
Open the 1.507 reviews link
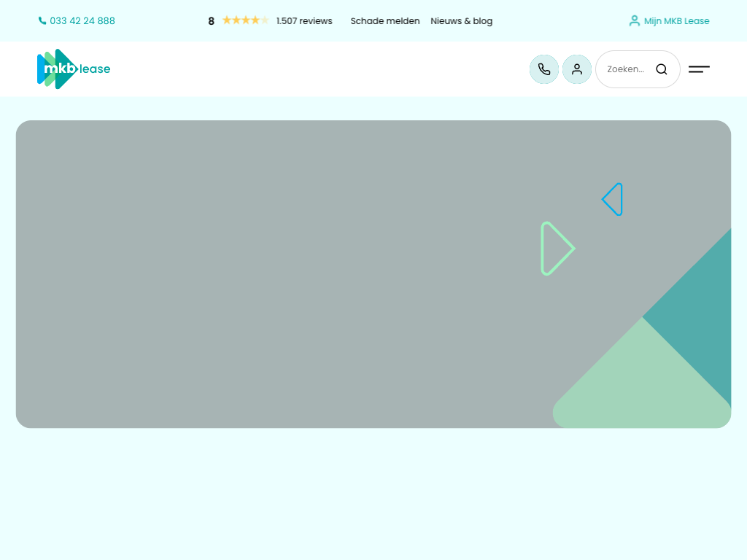pyautogui.click(x=304, y=21)
